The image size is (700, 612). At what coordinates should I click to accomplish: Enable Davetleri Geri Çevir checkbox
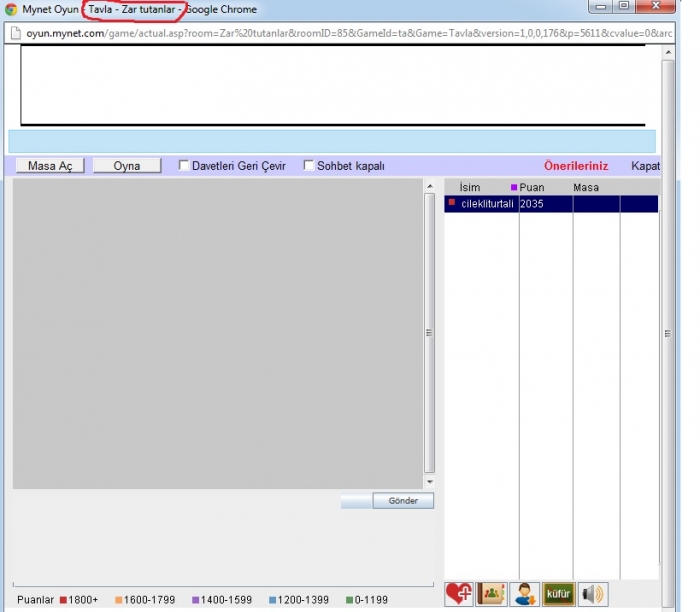click(x=183, y=165)
